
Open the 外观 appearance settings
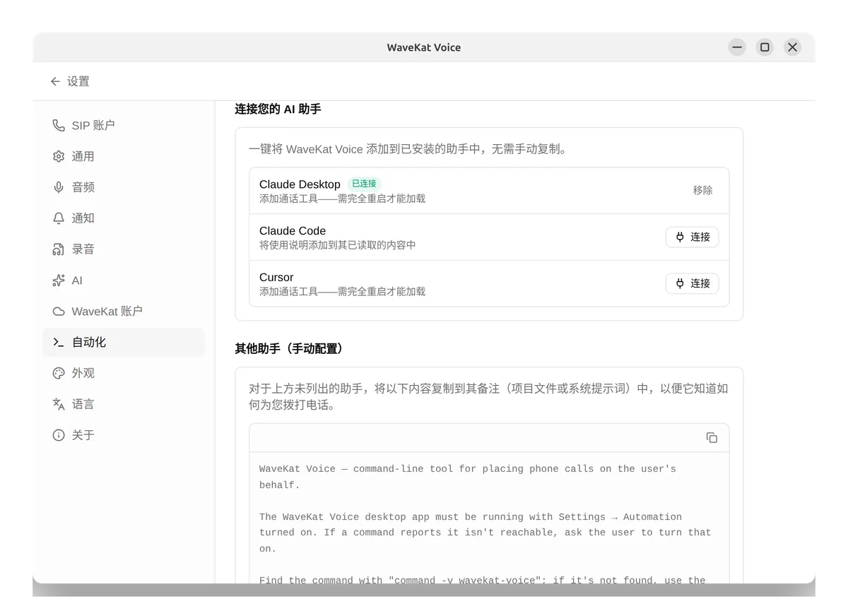124,373
